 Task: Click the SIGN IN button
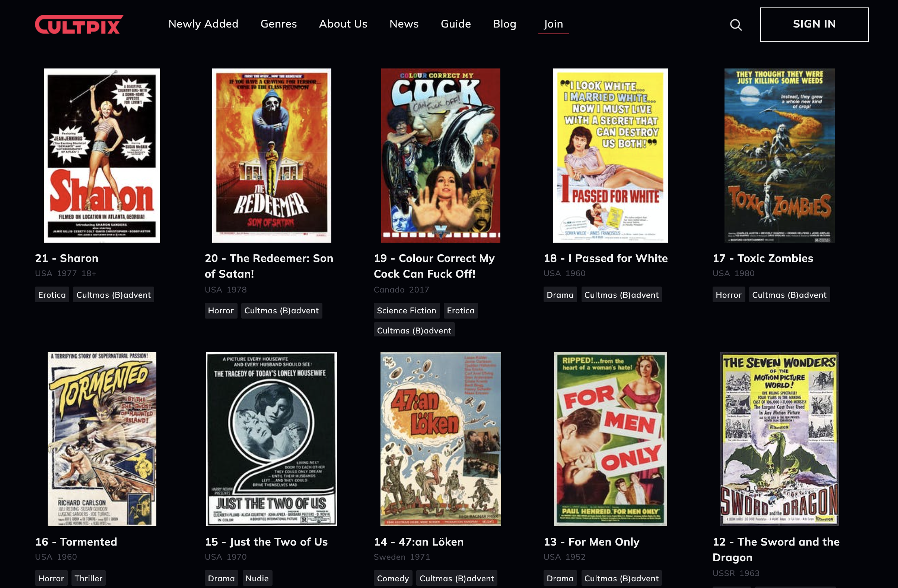814,24
